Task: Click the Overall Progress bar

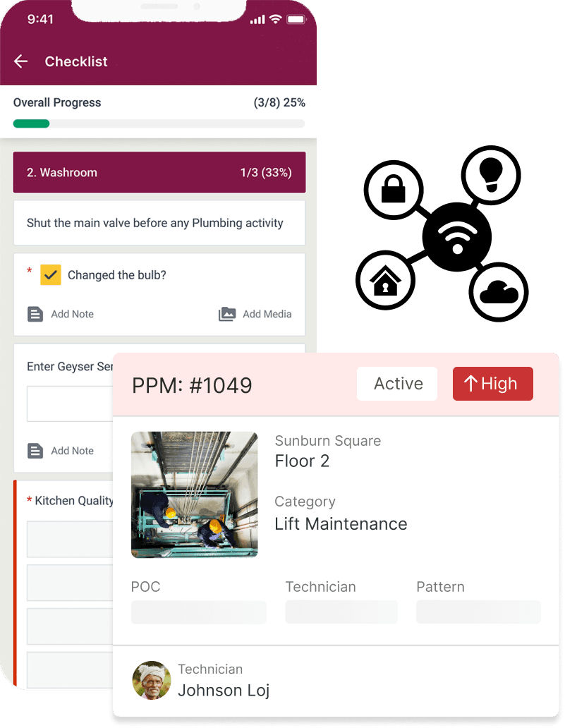Action: (x=159, y=123)
